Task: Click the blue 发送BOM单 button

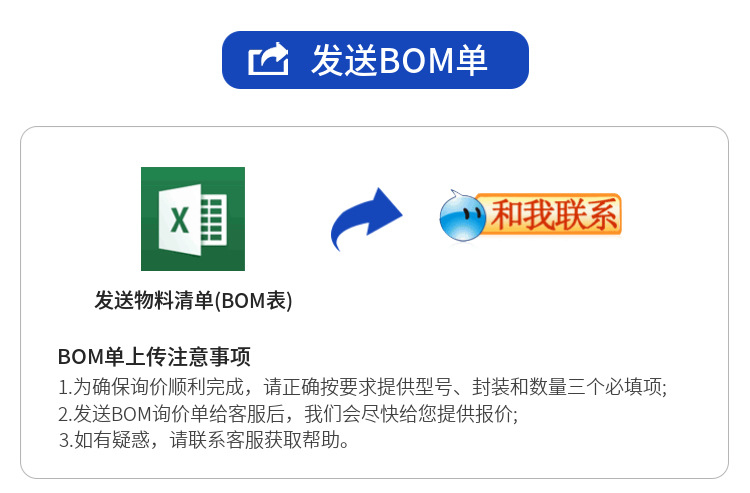Action: (x=375, y=60)
